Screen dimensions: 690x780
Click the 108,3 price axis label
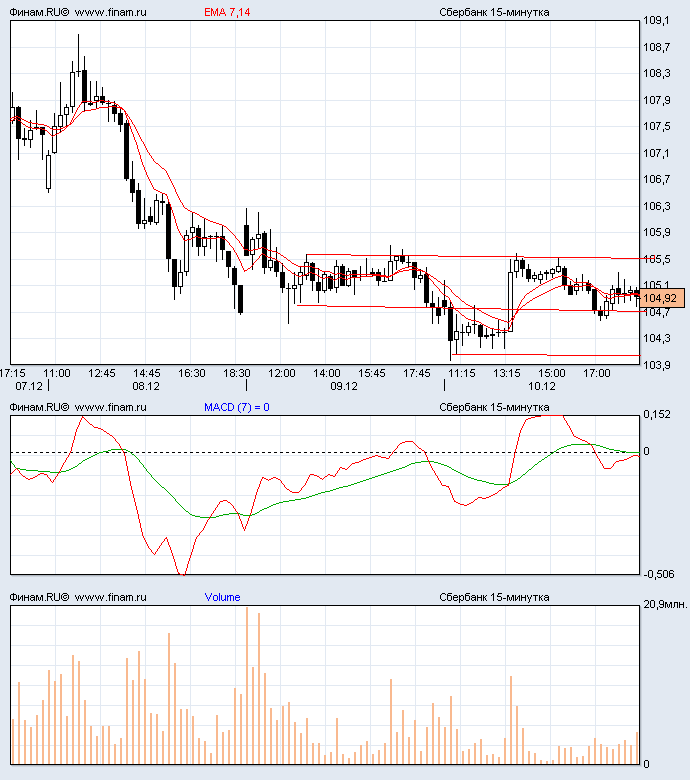657,74
